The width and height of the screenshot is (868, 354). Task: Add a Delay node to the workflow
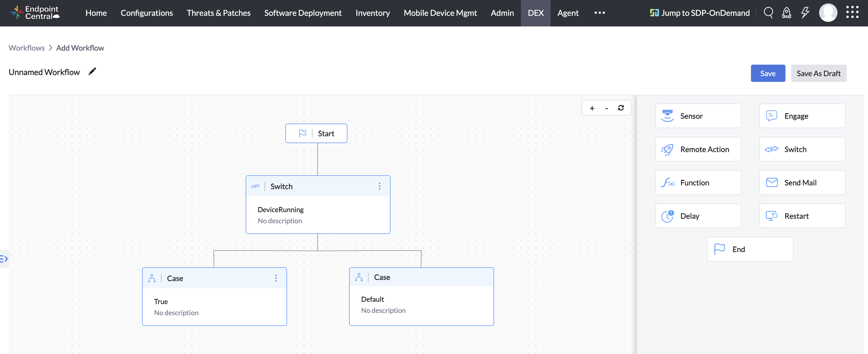[698, 216]
